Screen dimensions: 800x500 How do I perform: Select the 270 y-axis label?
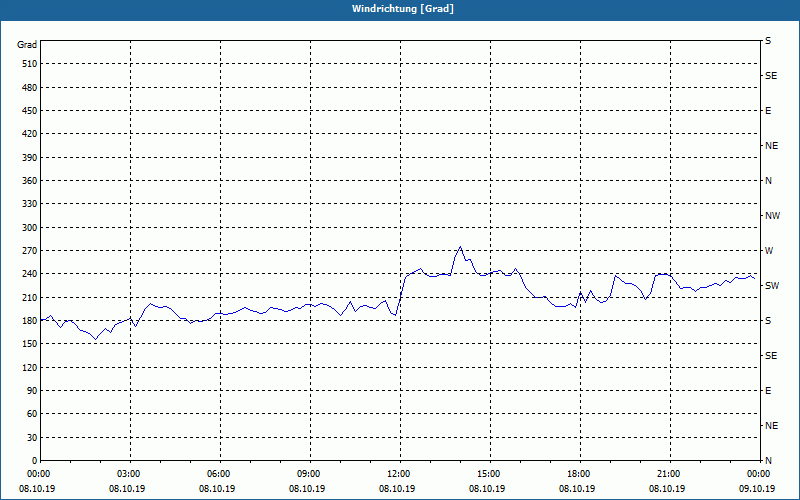30,251
